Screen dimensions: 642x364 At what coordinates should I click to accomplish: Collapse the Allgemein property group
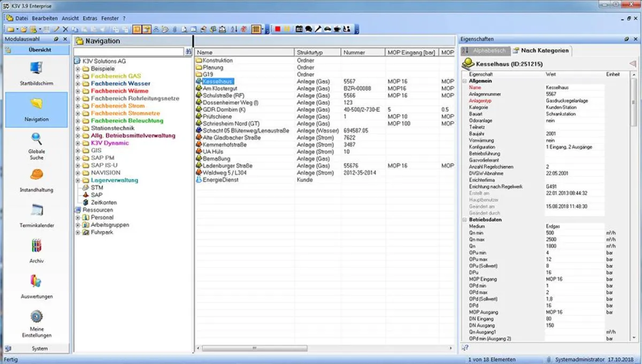[x=465, y=81]
